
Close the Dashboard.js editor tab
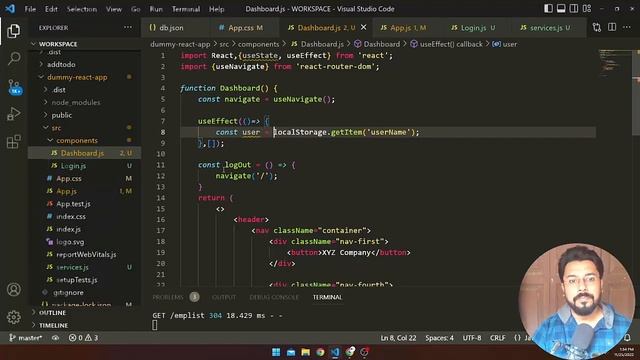point(363,27)
